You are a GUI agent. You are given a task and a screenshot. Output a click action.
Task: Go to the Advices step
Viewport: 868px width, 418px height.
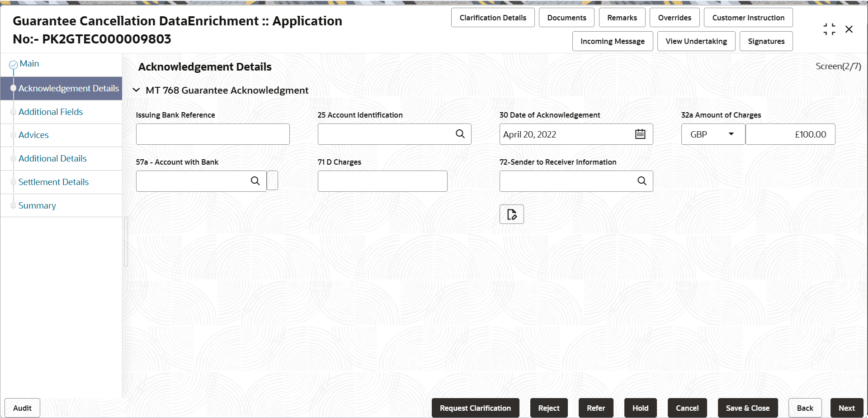(x=33, y=135)
